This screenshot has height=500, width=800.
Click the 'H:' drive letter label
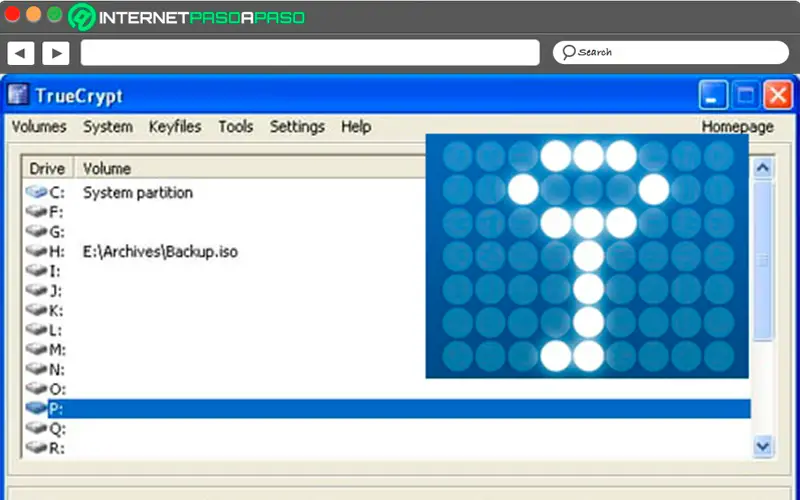coord(57,252)
